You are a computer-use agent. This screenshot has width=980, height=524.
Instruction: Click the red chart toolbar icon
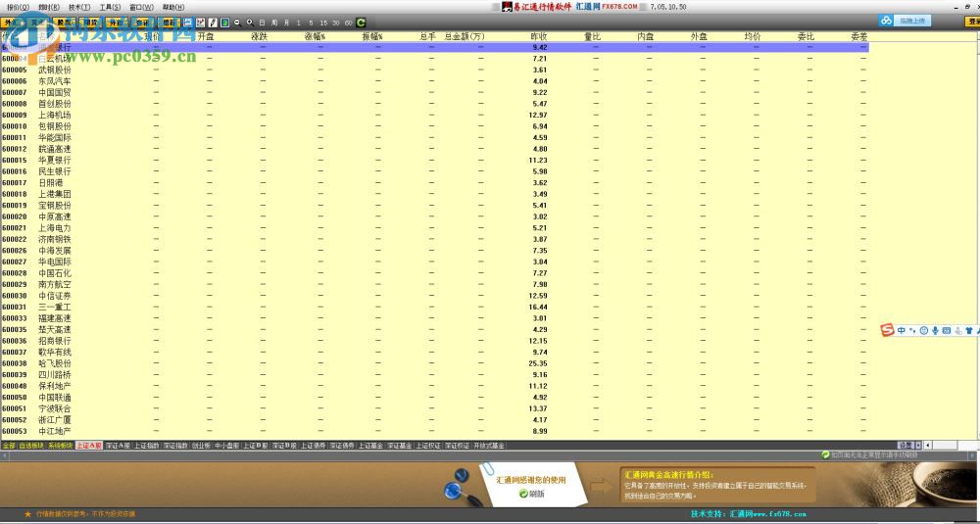(x=200, y=23)
